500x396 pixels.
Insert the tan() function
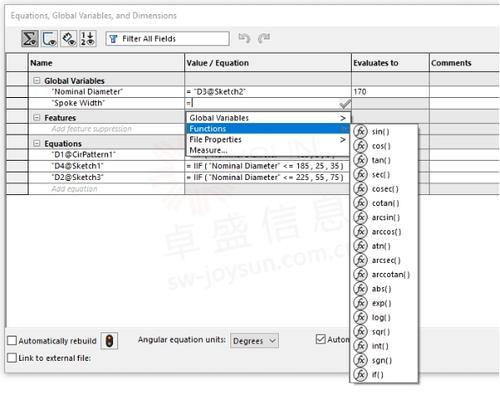point(385,160)
